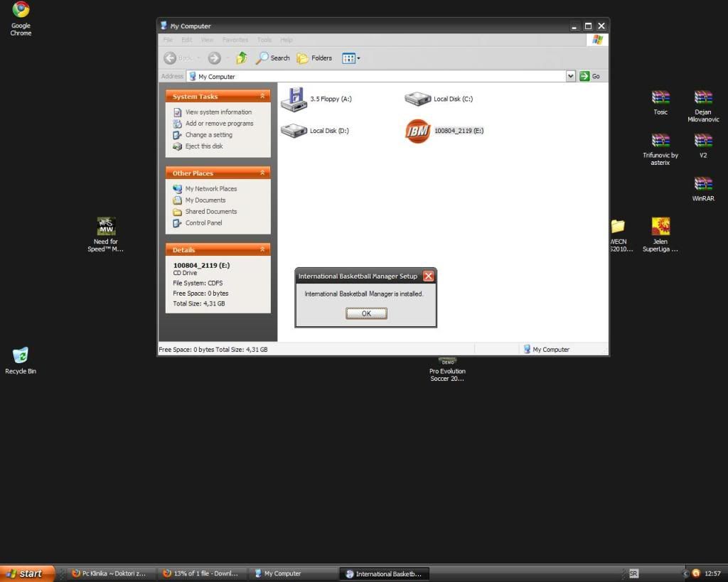The image size is (728, 582).
Task: Select the Pro Evolution Soccer desktop icon
Action: tap(447, 362)
